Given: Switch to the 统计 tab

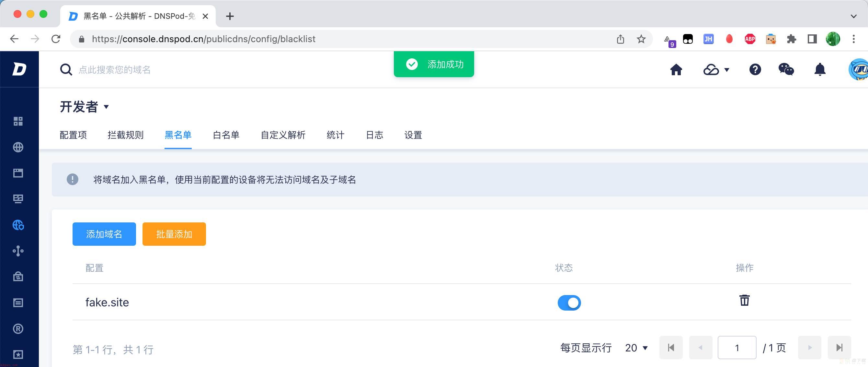Looking at the screenshot, I should click(335, 135).
